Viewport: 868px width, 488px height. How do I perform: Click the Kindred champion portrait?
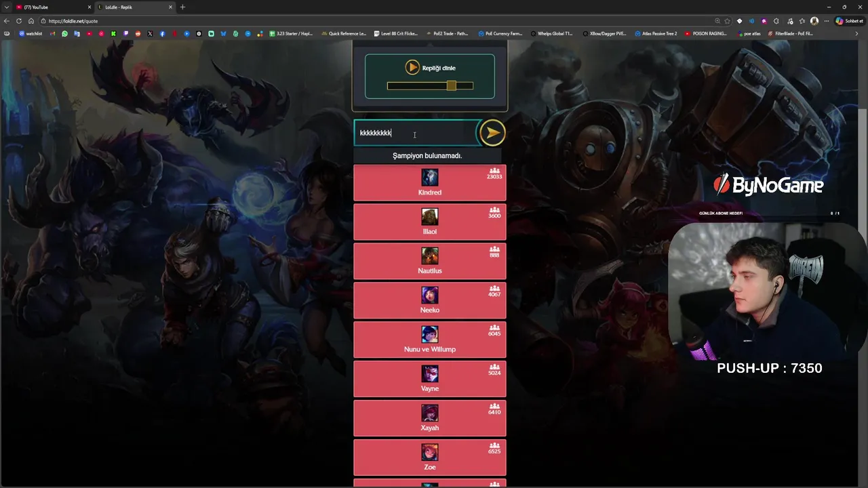tap(430, 178)
